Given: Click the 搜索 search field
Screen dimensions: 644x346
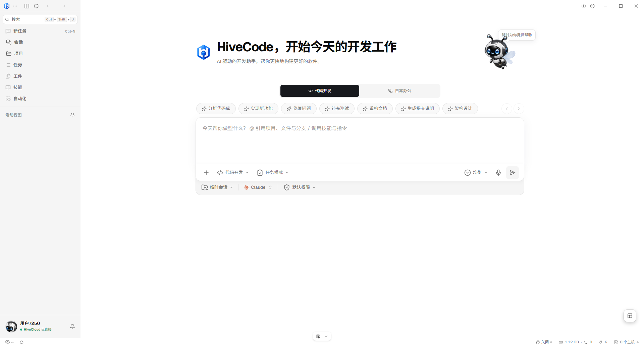Looking at the screenshot, I should pyautogui.click(x=40, y=19).
